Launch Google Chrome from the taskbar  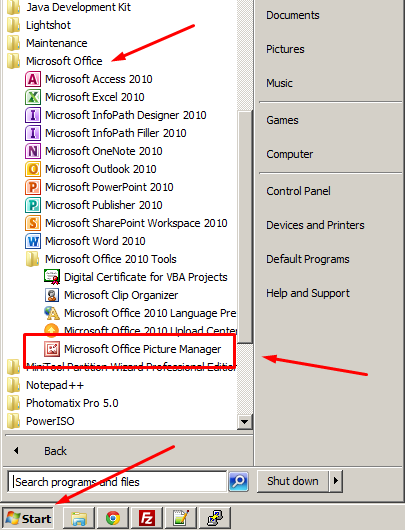pyautogui.click(x=113, y=518)
